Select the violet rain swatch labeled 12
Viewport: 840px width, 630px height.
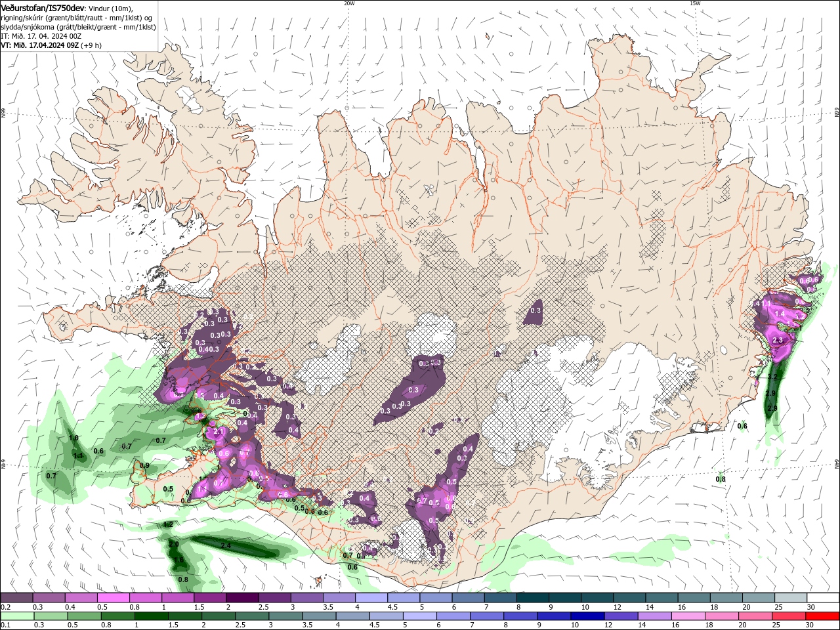tap(621, 616)
